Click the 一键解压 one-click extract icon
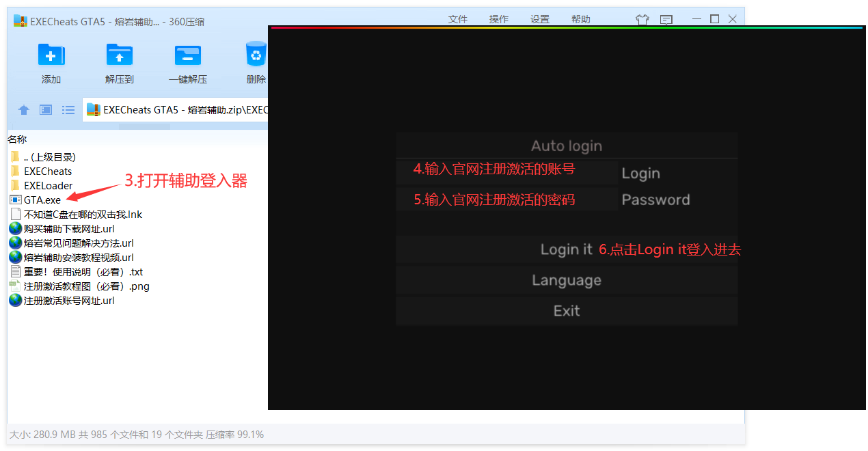 (x=187, y=55)
